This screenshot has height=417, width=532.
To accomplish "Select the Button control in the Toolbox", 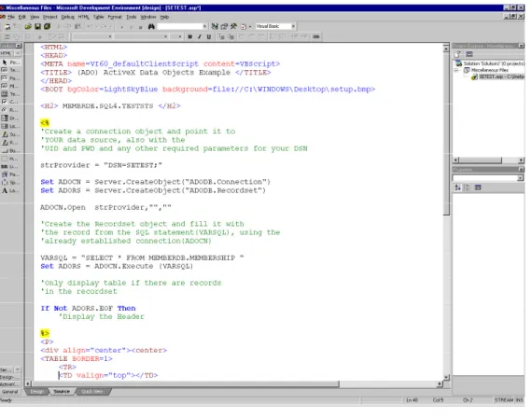I will tap(11, 150).
